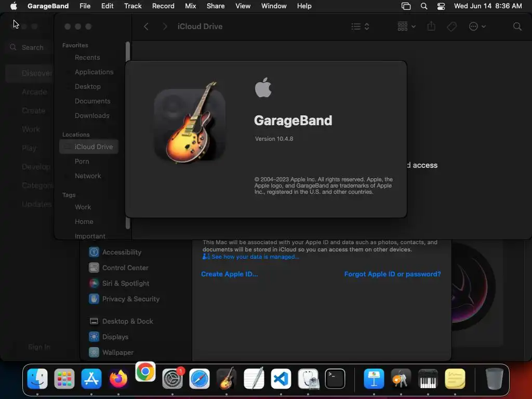Open the View menu
The height and width of the screenshot is (399, 532).
[243, 6]
